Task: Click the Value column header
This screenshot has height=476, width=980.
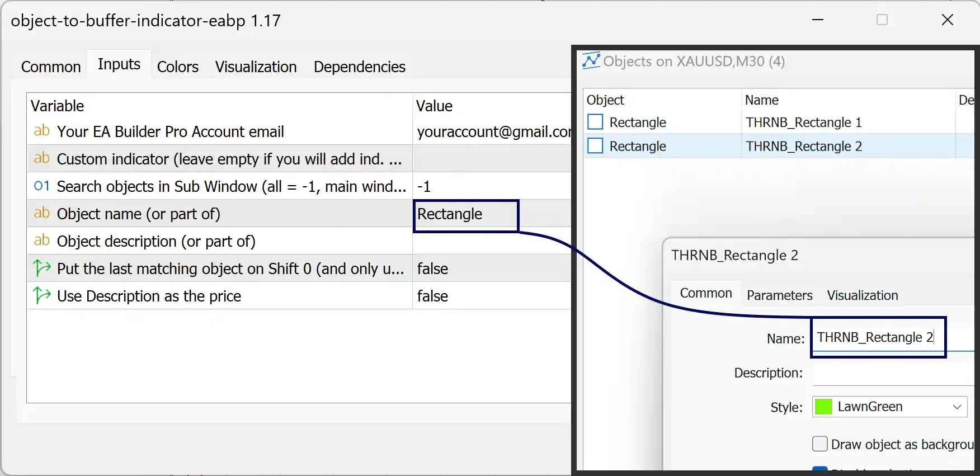Action: point(492,106)
